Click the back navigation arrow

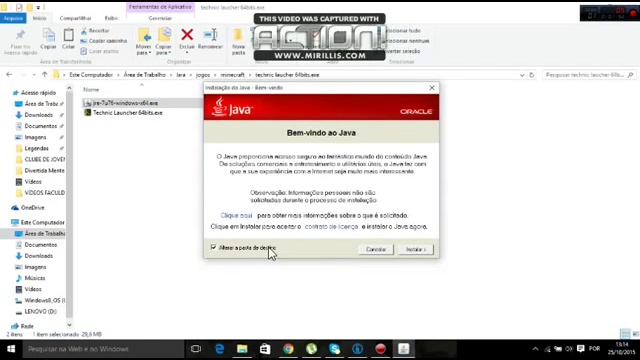coord(9,75)
